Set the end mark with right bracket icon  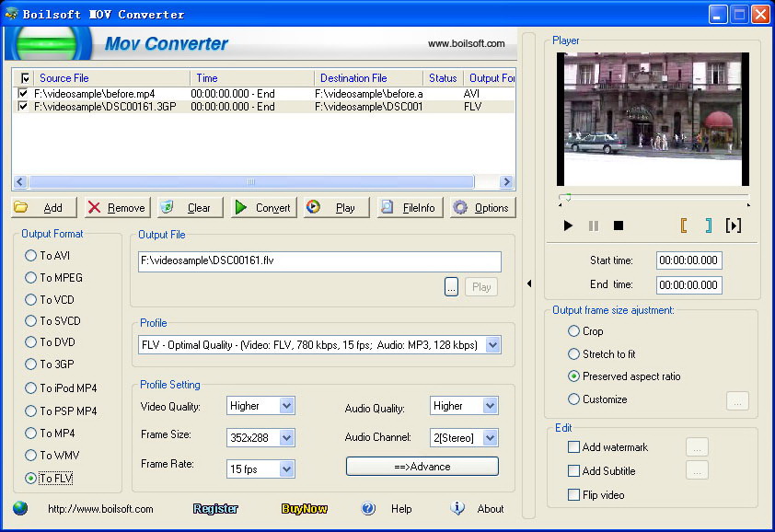pyautogui.click(x=708, y=226)
